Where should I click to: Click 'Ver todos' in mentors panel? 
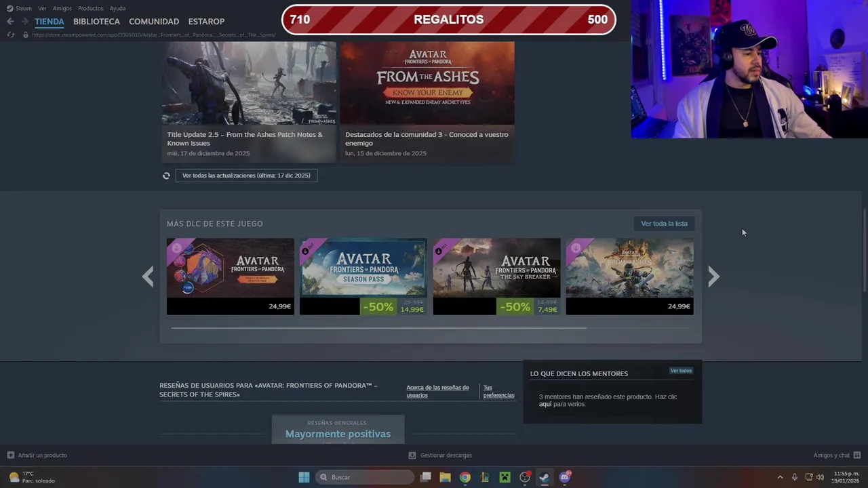(681, 371)
